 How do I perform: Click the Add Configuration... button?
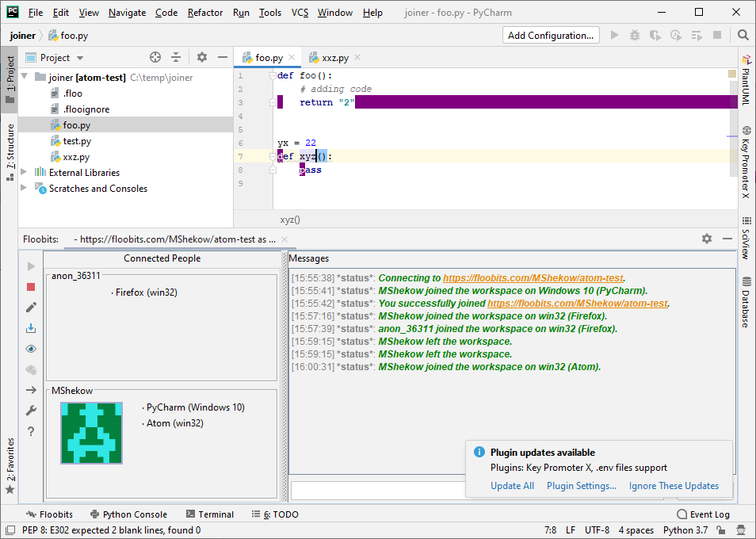pyautogui.click(x=551, y=35)
